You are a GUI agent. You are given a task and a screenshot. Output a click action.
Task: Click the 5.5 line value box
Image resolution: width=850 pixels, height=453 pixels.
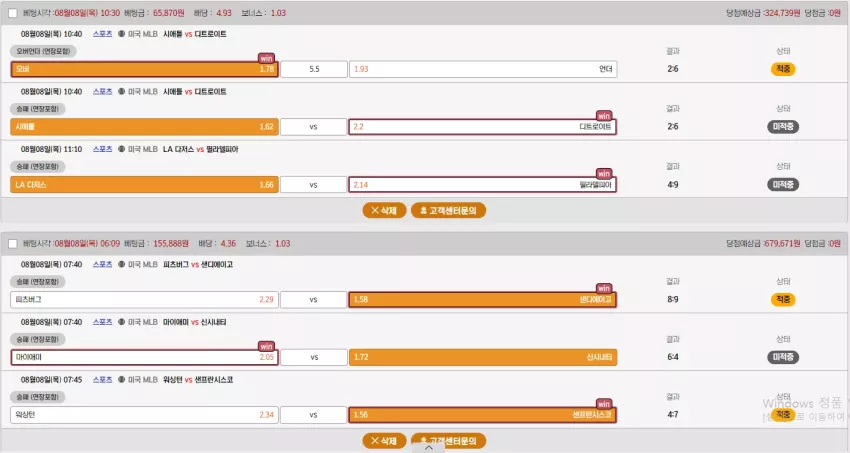[x=314, y=69]
